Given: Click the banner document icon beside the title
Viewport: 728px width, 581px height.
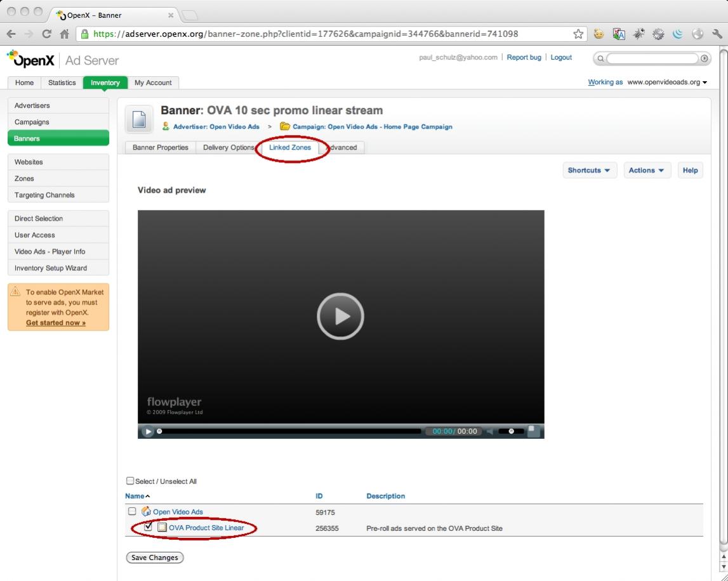Looking at the screenshot, I should [139, 119].
